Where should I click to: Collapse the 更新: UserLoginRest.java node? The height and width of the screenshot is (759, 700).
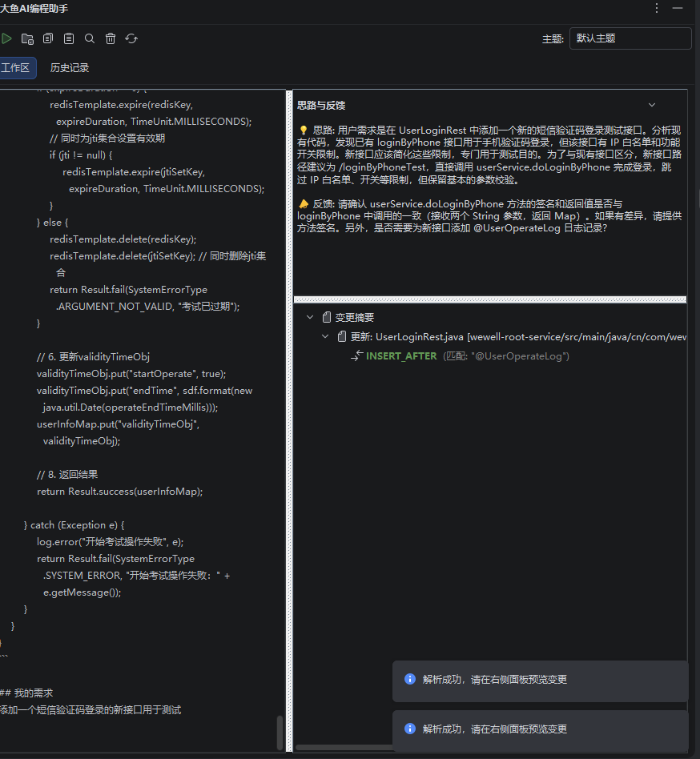coord(325,336)
